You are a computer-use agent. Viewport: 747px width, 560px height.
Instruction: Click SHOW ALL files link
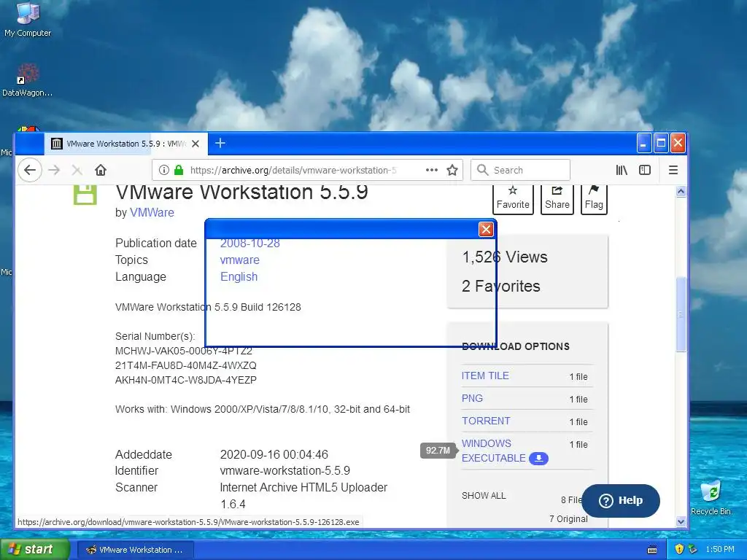[x=484, y=496]
